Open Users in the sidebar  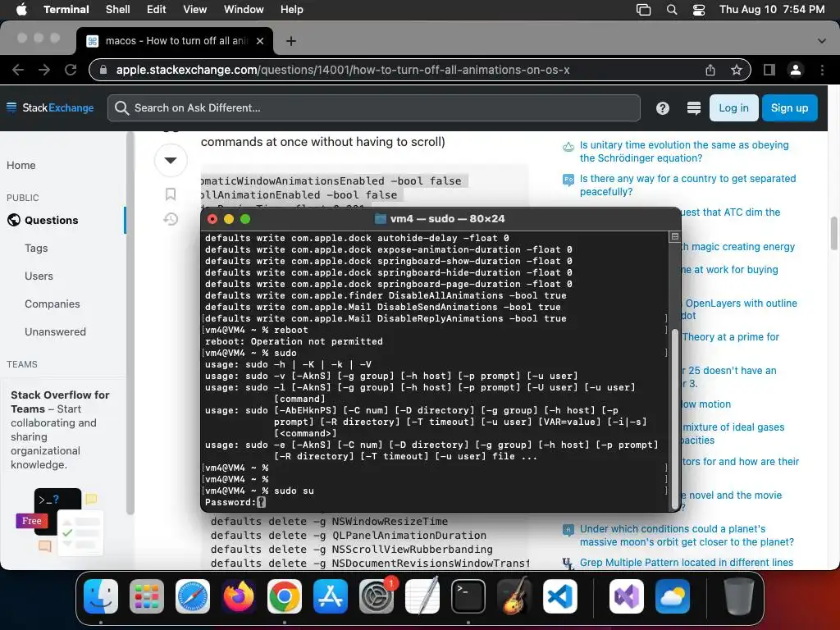point(39,276)
